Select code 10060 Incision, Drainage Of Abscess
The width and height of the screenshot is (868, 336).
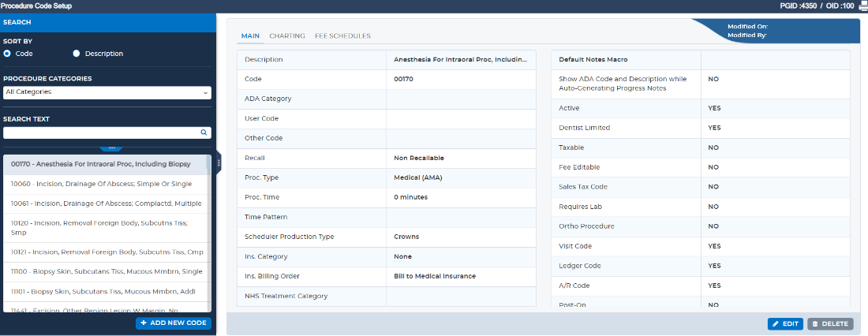tap(101, 184)
